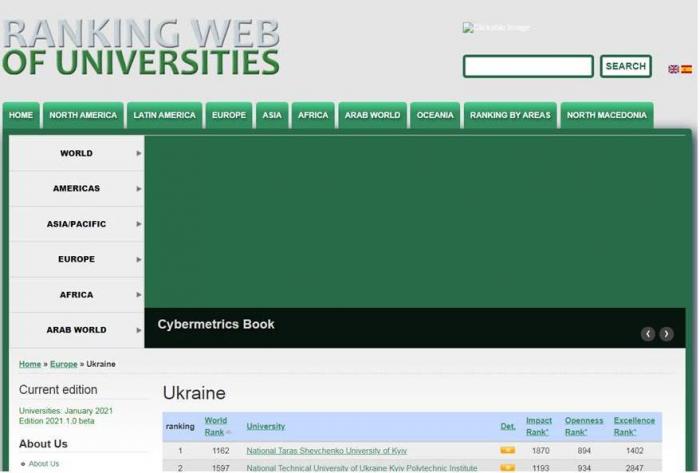The image size is (700, 473).
Task: Open National Technical University of Ukraine link
Action: pos(362,468)
